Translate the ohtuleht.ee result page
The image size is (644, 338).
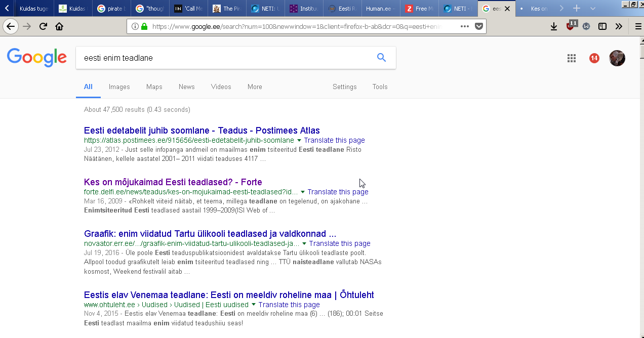(x=289, y=305)
